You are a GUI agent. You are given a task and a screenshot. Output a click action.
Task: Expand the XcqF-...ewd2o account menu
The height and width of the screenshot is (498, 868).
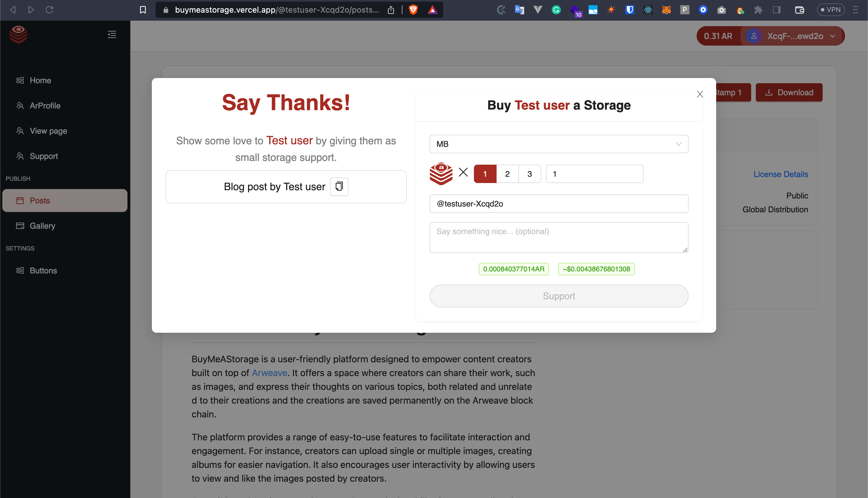795,36
